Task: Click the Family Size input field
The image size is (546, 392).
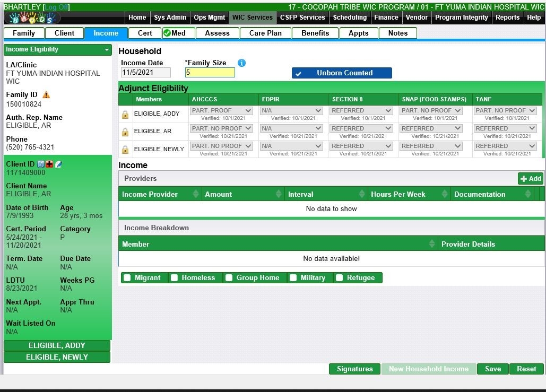Action: click(x=210, y=73)
